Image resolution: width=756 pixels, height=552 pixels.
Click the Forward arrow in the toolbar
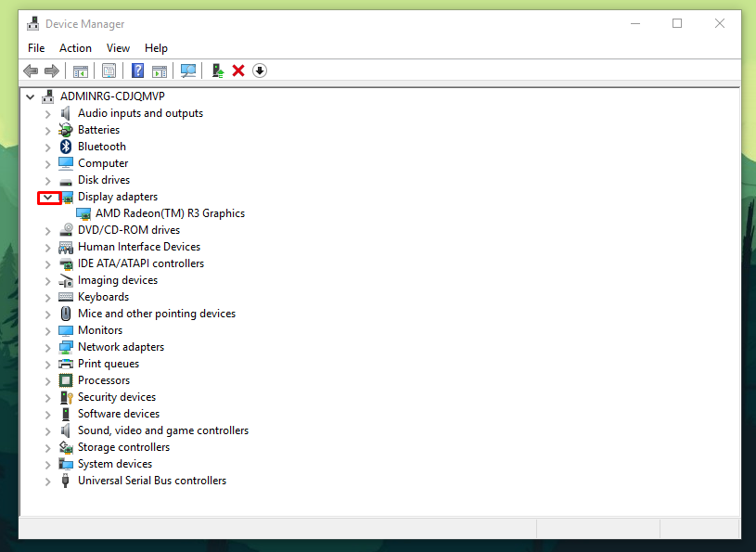coord(52,71)
